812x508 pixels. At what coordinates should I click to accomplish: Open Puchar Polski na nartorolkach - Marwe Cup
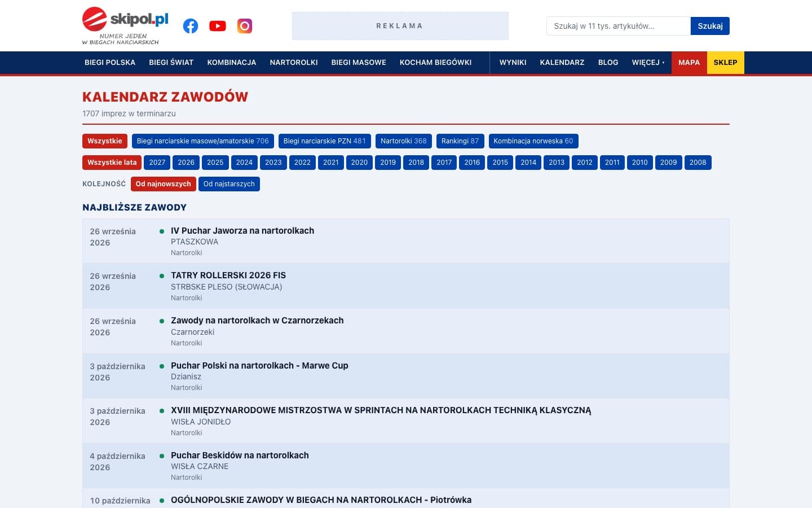point(259,366)
